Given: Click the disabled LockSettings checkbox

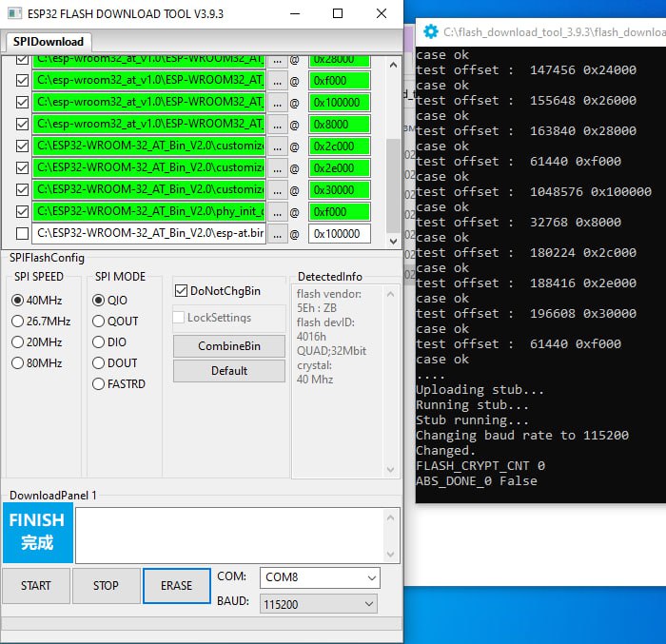Looking at the screenshot, I should point(179,318).
